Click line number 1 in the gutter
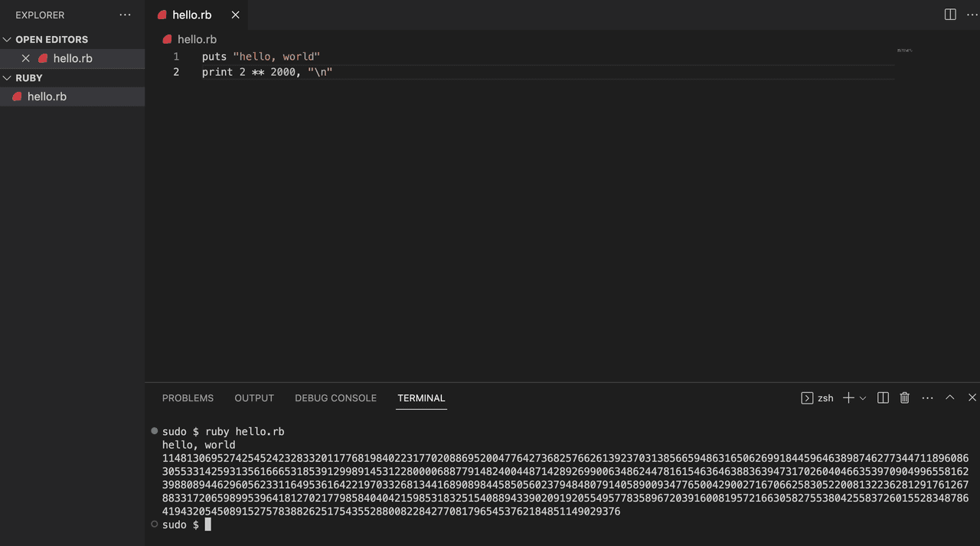 tap(176, 57)
